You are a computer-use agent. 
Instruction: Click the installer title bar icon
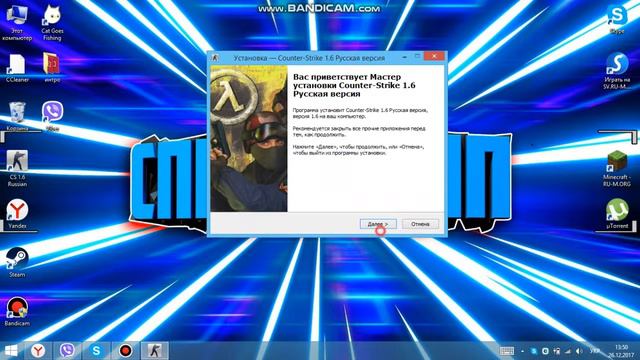pos(215,58)
